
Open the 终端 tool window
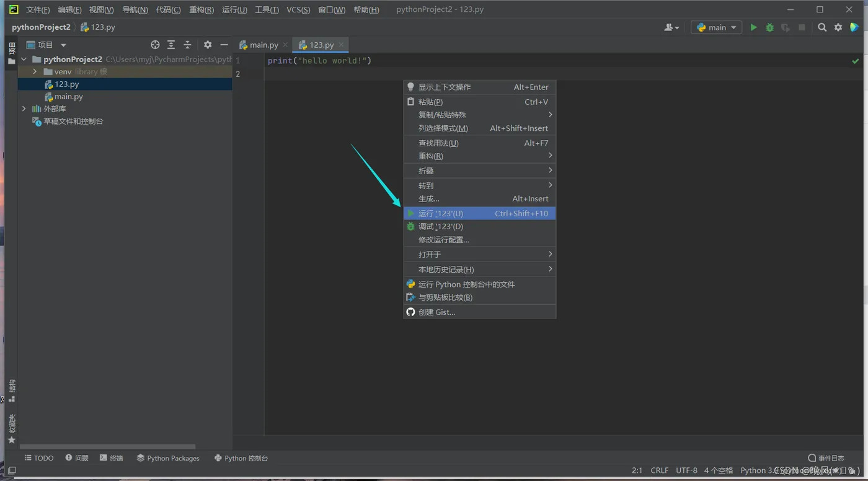pyautogui.click(x=112, y=458)
